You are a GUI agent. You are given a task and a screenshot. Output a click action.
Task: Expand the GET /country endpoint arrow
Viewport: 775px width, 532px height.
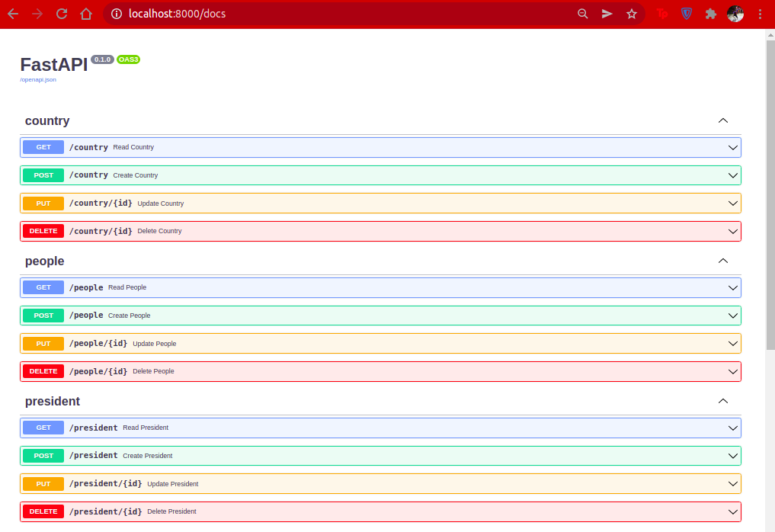point(733,147)
